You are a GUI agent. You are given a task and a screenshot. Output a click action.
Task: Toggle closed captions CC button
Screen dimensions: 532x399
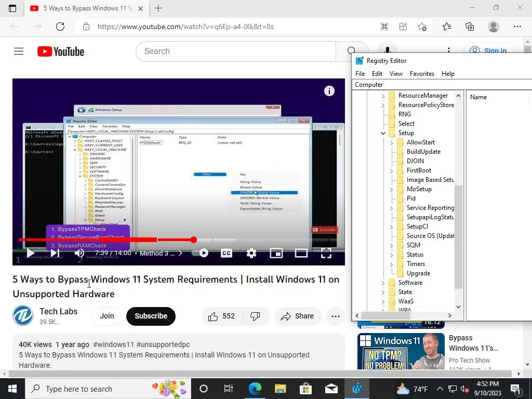(x=227, y=253)
